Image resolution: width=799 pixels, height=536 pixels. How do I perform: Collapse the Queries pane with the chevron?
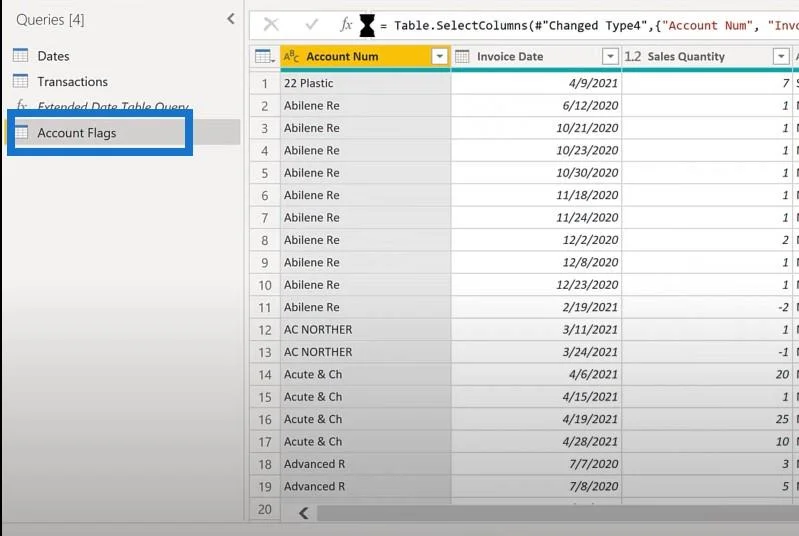tap(231, 19)
